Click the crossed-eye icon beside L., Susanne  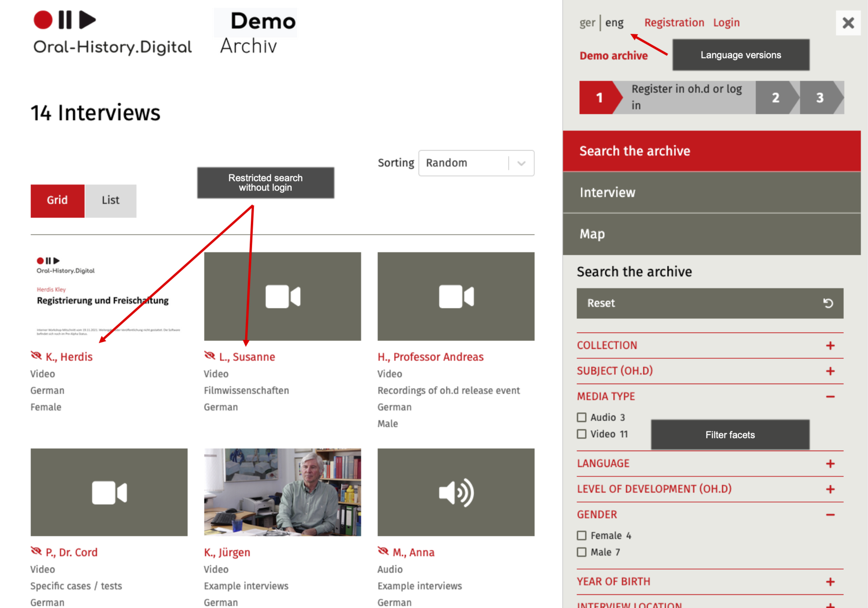210,356
